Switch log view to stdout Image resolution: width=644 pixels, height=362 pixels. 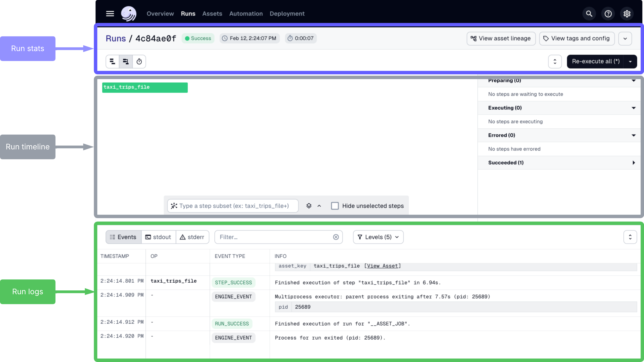159,237
